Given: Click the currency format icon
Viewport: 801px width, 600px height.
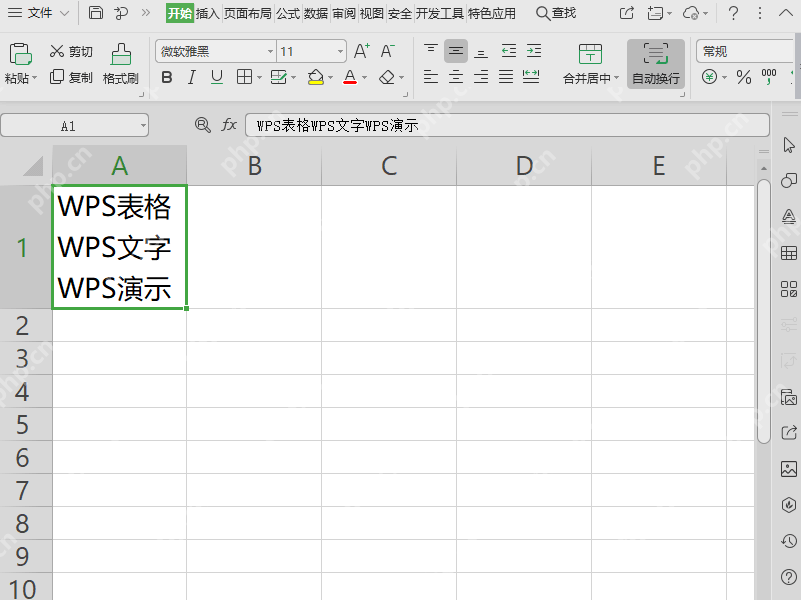Looking at the screenshot, I should click(709, 77).
